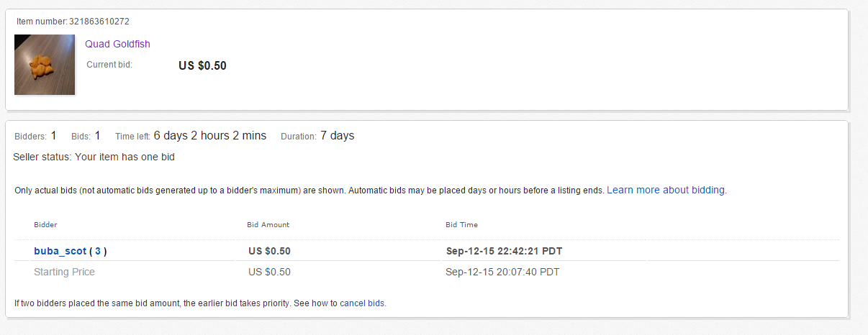
Task: Open the Quad Goldfish item thumbnail
Action: tap(45, 65)
